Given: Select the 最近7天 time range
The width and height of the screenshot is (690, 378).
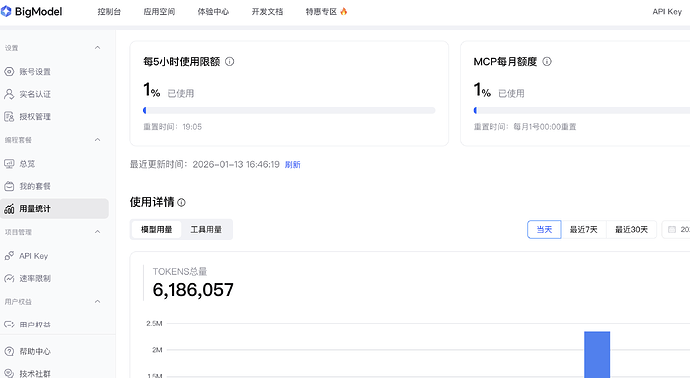Looking at the screenshot, I should point(584,229).
